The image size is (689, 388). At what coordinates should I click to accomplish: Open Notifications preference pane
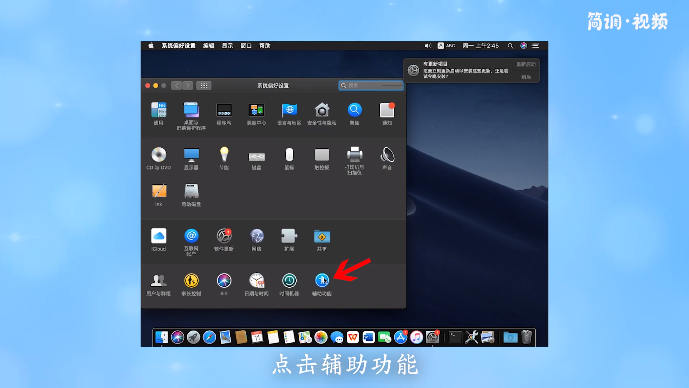(387, 110)
